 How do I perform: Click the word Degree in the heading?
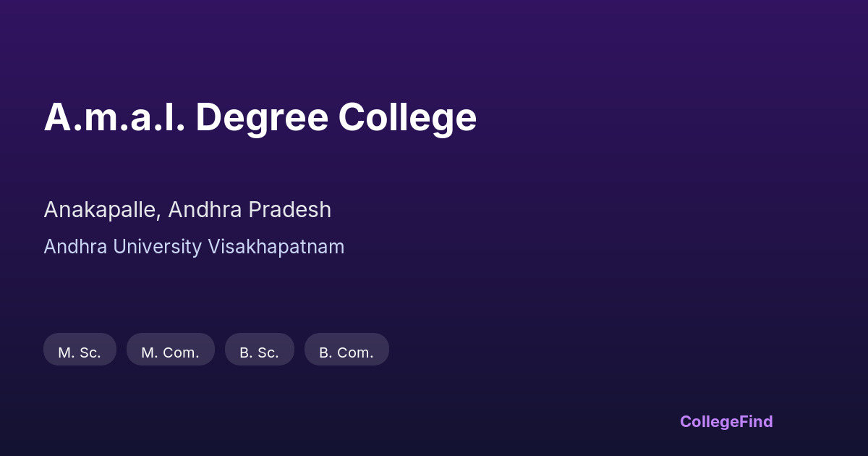(262, 117)
